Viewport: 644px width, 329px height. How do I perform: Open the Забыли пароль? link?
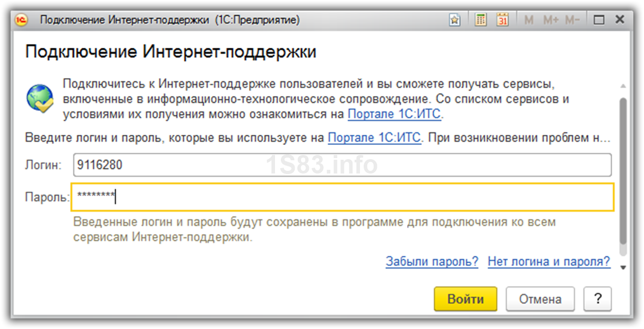coord(432,261)
